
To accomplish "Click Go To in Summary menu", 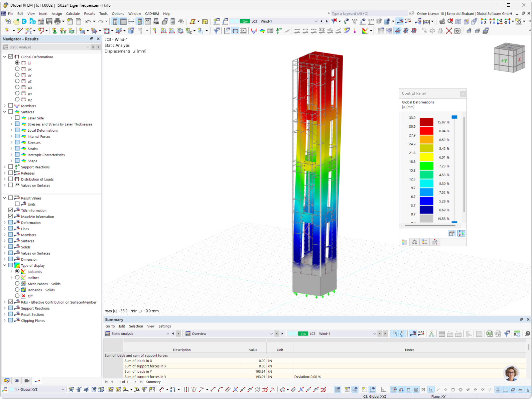I will coord(110,326).
